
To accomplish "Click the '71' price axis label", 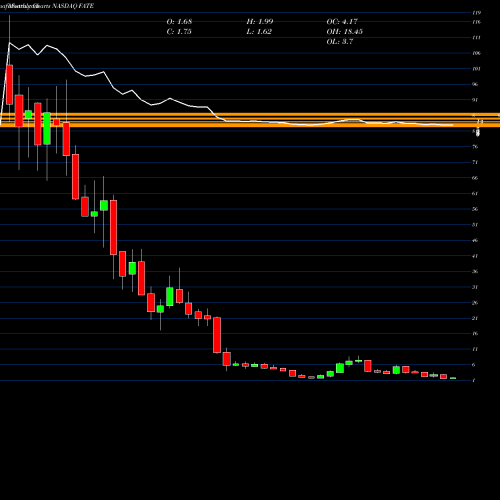I will pyautogui.click(x=475, y=162).
